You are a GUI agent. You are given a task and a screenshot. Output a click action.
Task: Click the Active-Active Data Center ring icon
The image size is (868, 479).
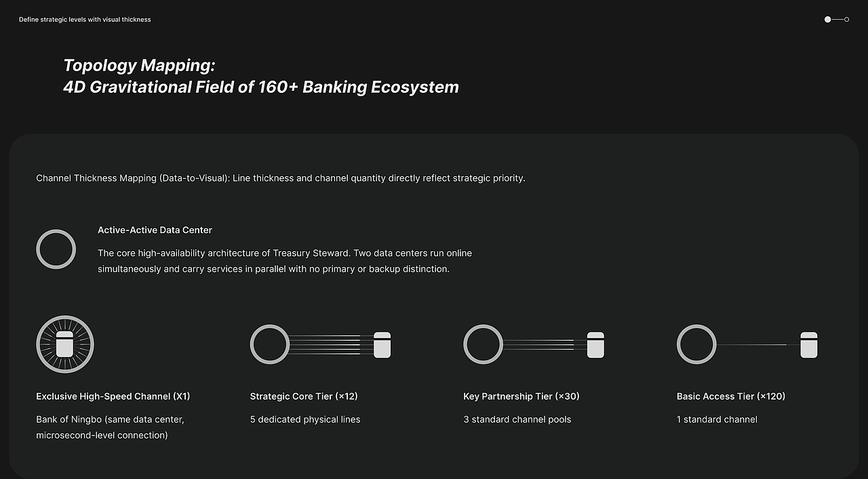(x=56, y=249)
